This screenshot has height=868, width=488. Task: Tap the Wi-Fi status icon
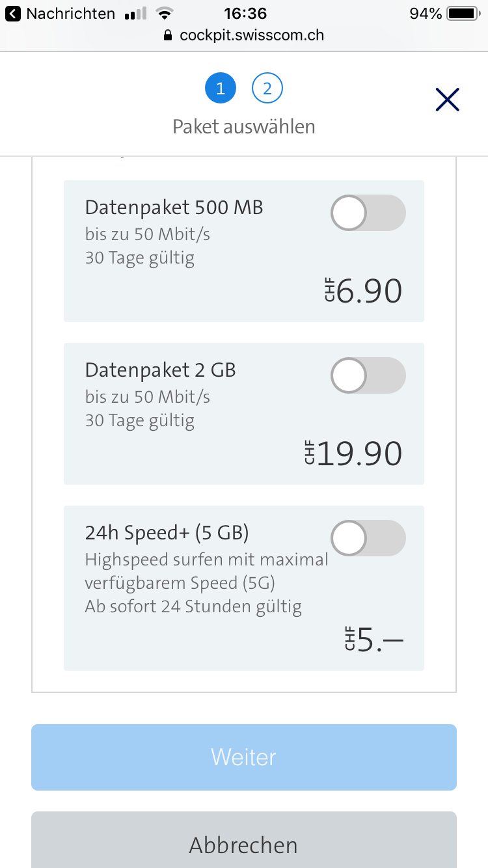pyautogui.click(x=166, y=14)
